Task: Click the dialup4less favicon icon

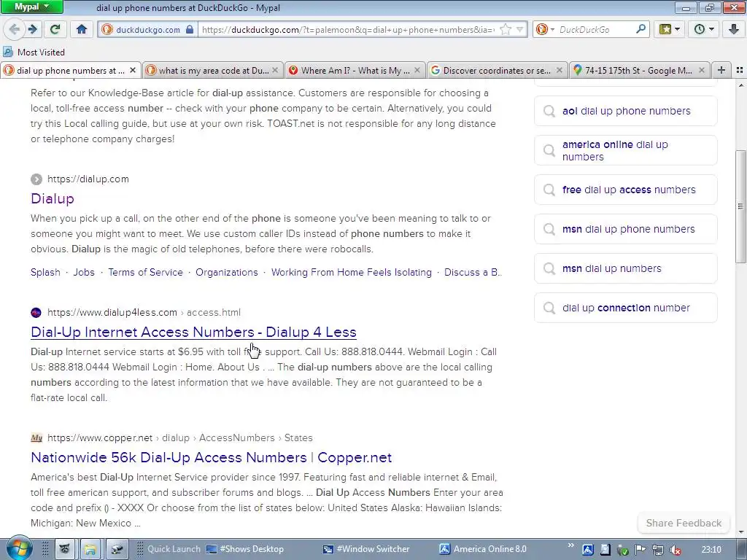Action: click(36, 312)
